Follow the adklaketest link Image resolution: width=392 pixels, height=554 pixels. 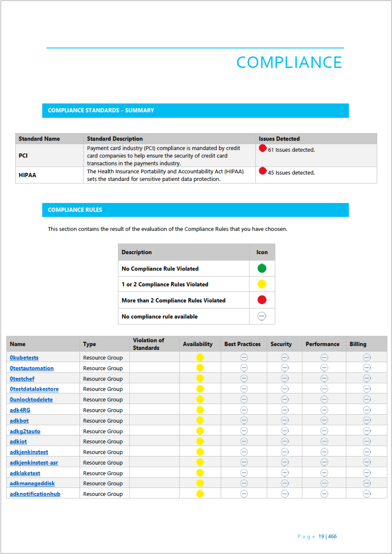click(x=25, y=473)
